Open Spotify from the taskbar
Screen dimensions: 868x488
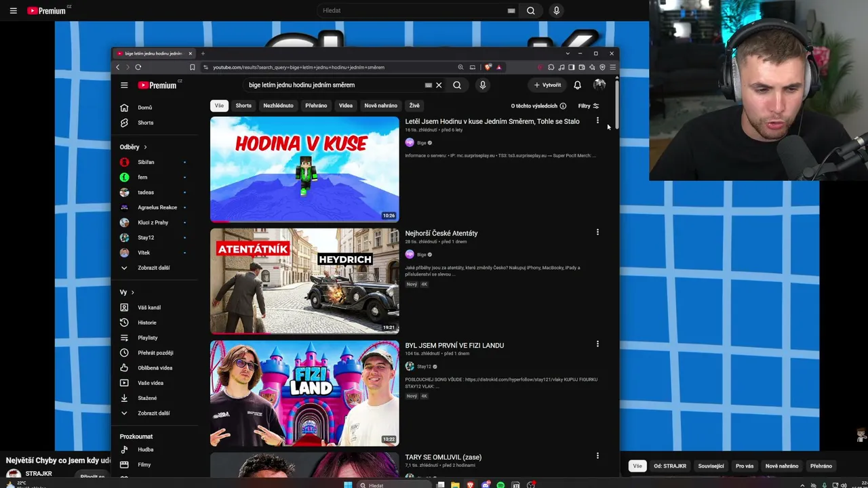[x=500, y=485]
